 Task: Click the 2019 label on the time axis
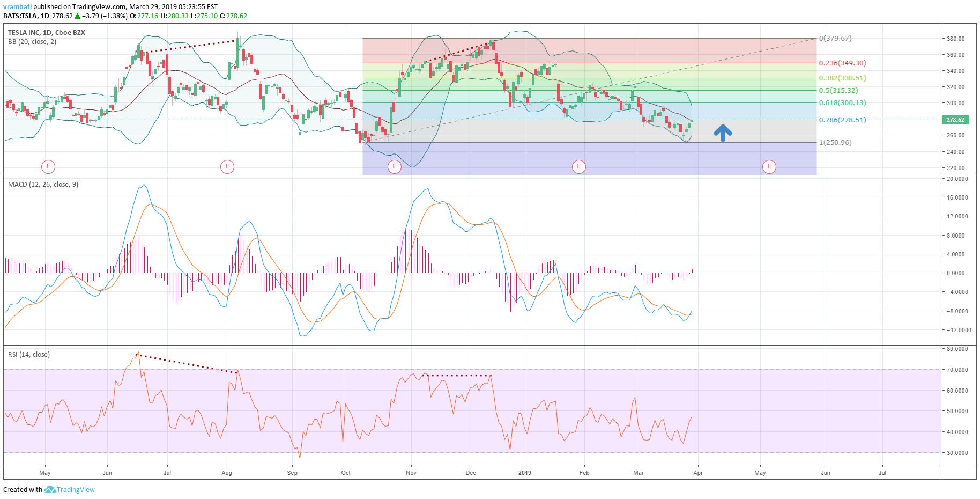click(524, 473)
